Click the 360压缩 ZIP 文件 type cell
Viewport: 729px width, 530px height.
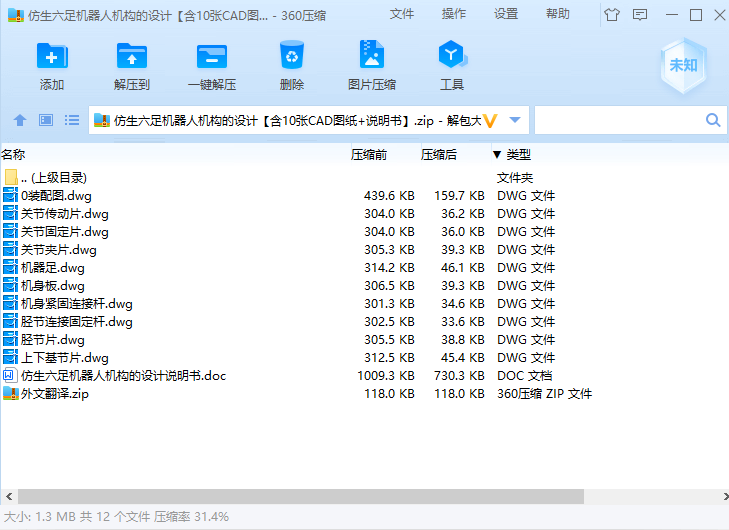544,394
